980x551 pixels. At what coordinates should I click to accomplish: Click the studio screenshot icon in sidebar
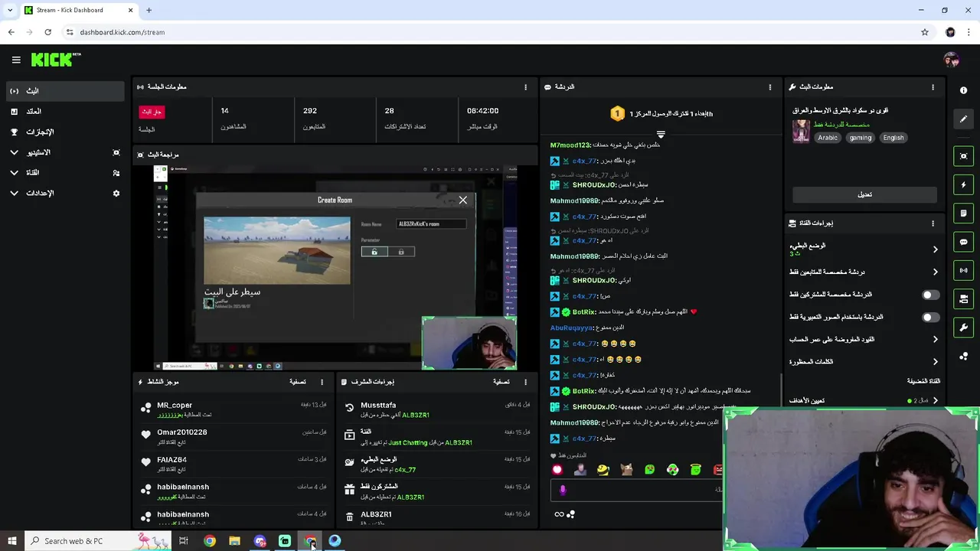coord(116,152)
